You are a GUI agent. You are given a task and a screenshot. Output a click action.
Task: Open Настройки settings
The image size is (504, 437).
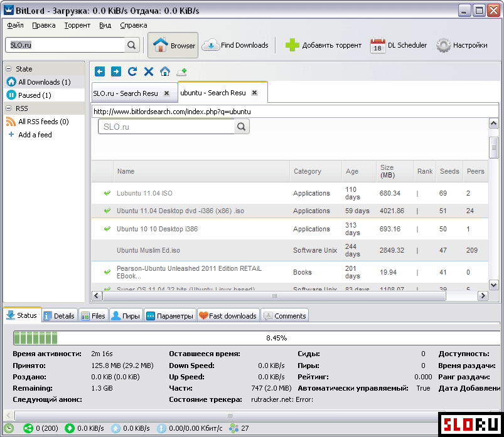[462, 45]
